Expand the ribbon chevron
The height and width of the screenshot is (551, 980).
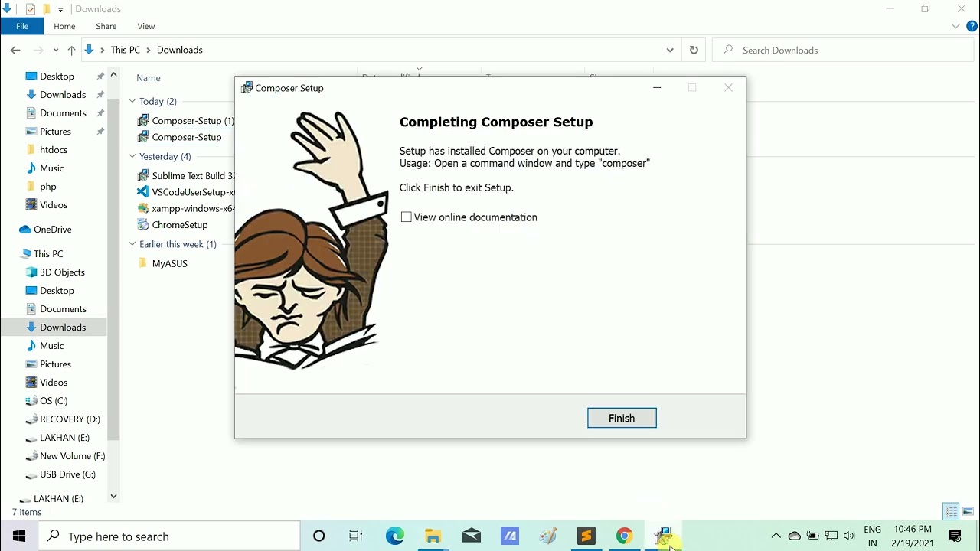[955, 26]
